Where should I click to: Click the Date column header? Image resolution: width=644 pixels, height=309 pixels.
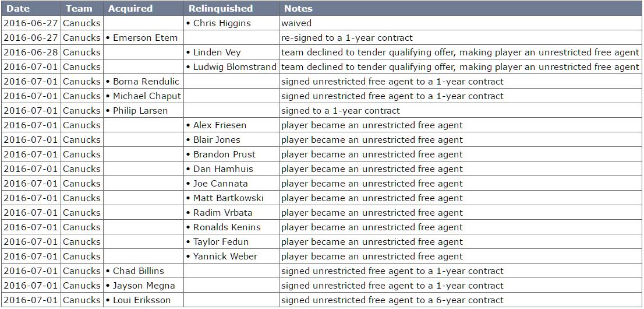coord(17,9)
